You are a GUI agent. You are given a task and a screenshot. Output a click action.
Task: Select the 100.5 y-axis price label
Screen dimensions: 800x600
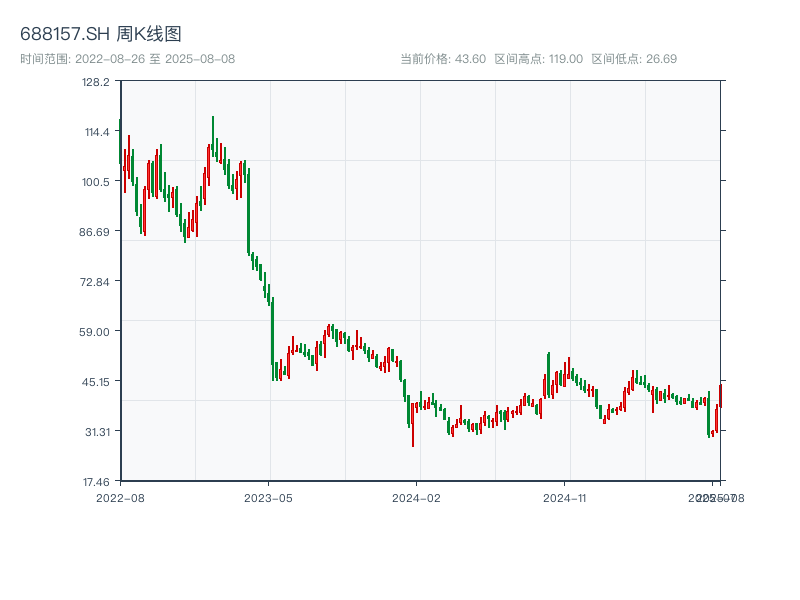96,182
